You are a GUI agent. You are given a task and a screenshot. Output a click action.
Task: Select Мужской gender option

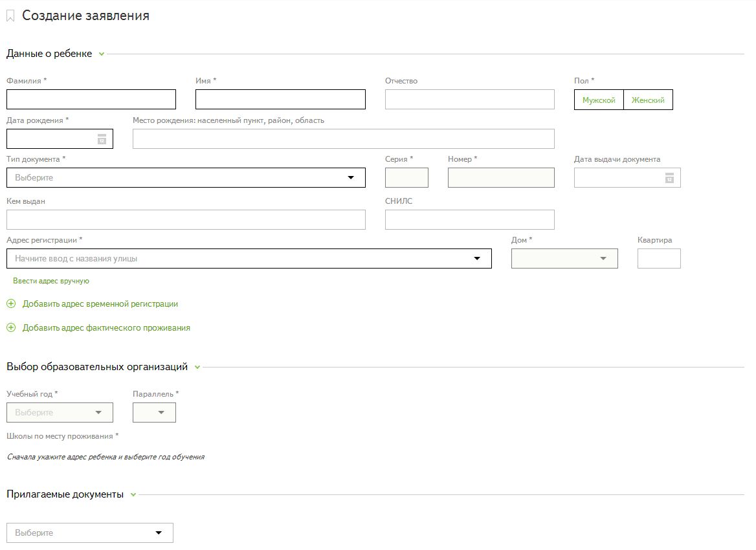click(599, 100)
